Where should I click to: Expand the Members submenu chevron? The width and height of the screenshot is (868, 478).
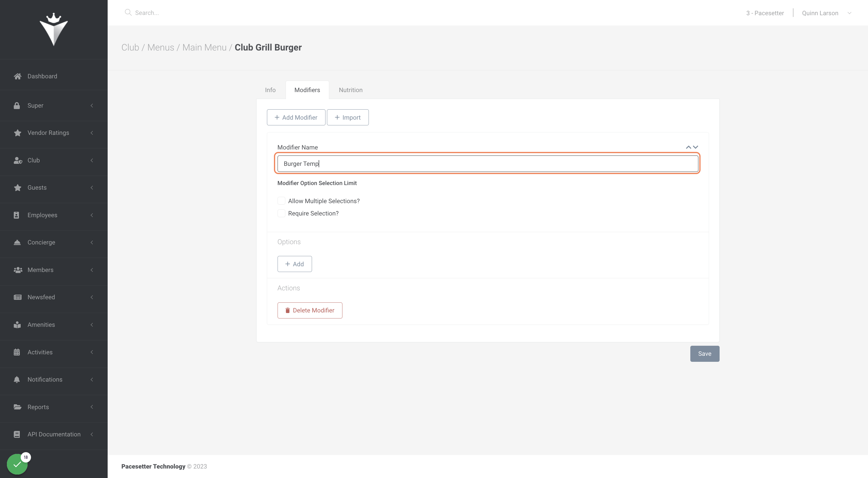[x=92, y=270]
